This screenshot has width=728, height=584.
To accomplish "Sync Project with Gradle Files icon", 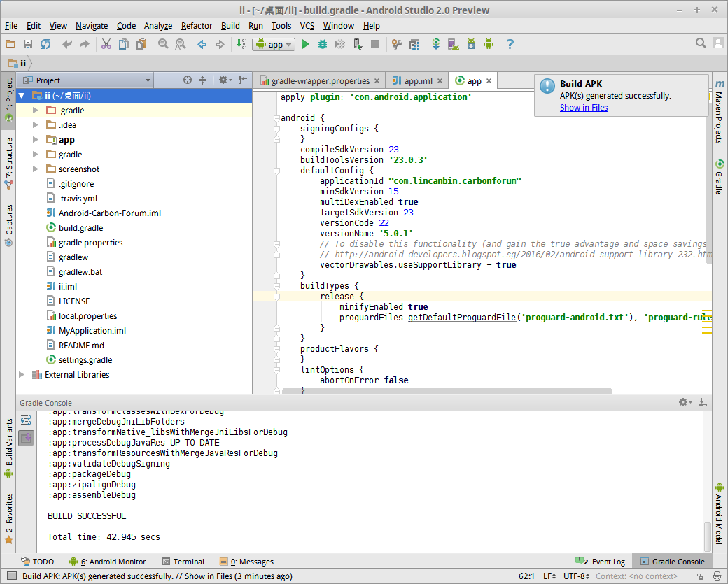I will point(436,44).
